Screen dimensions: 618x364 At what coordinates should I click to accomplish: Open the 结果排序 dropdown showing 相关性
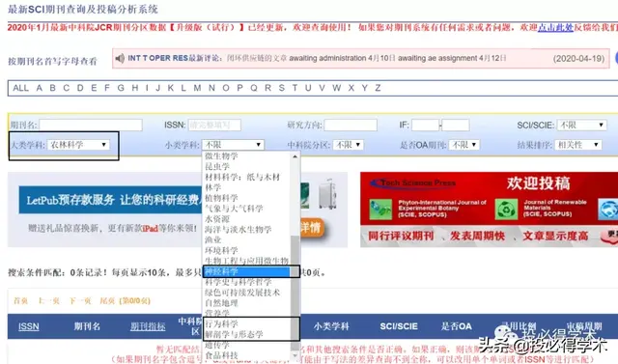point(577,145)
